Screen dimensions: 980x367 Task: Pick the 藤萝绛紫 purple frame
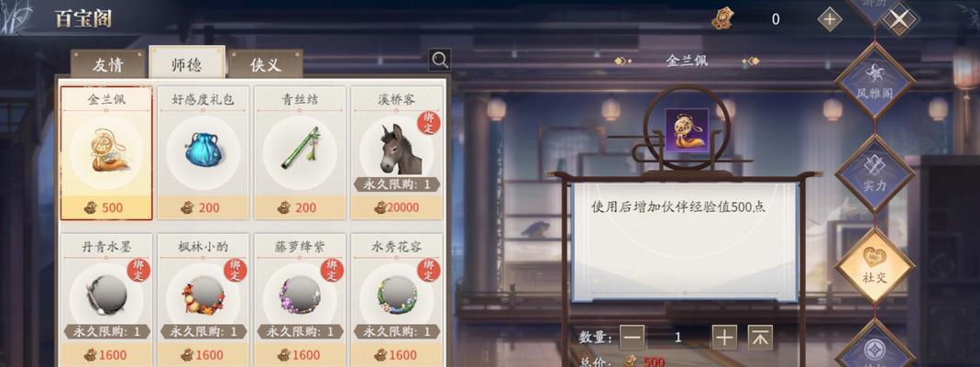(x=300, y=300)
